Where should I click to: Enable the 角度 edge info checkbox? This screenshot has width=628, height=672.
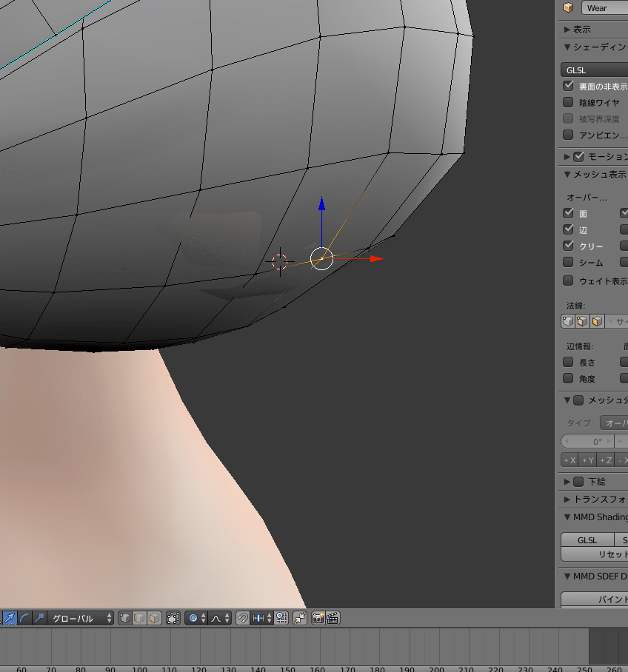click(x=568, y=378)
